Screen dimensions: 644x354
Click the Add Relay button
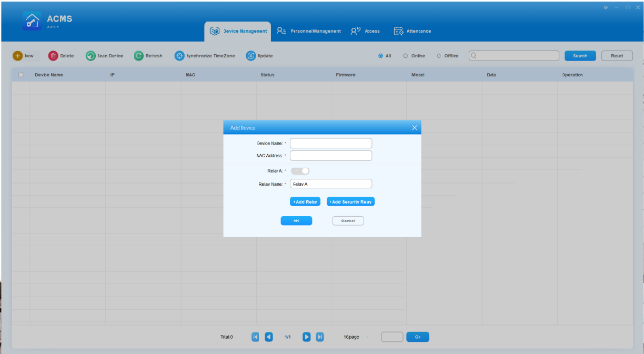point(305,202)
